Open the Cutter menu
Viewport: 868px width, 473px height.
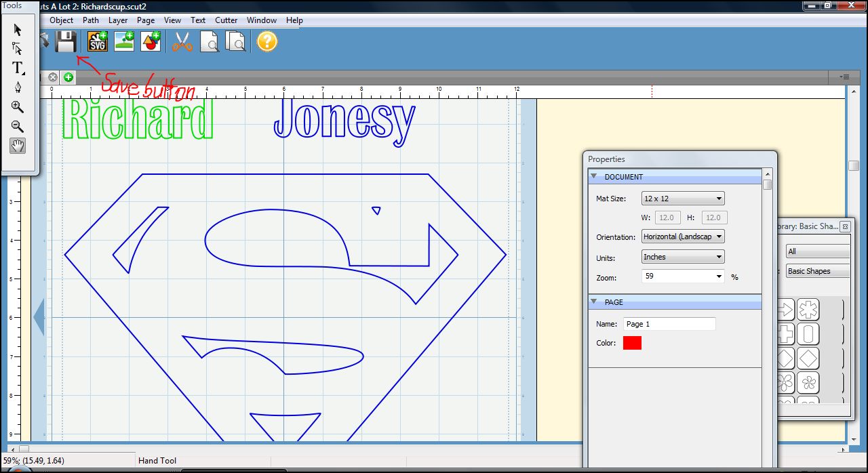coord(226,20)
